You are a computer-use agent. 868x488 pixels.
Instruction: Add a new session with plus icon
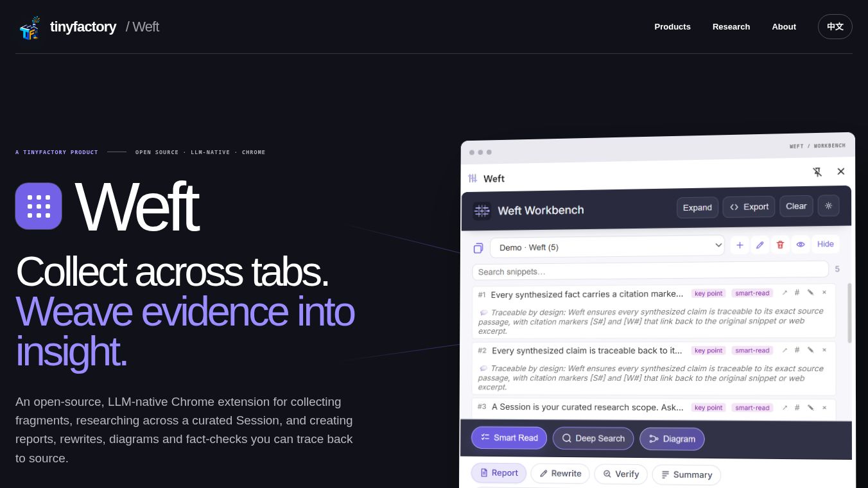tap(740, 245)
